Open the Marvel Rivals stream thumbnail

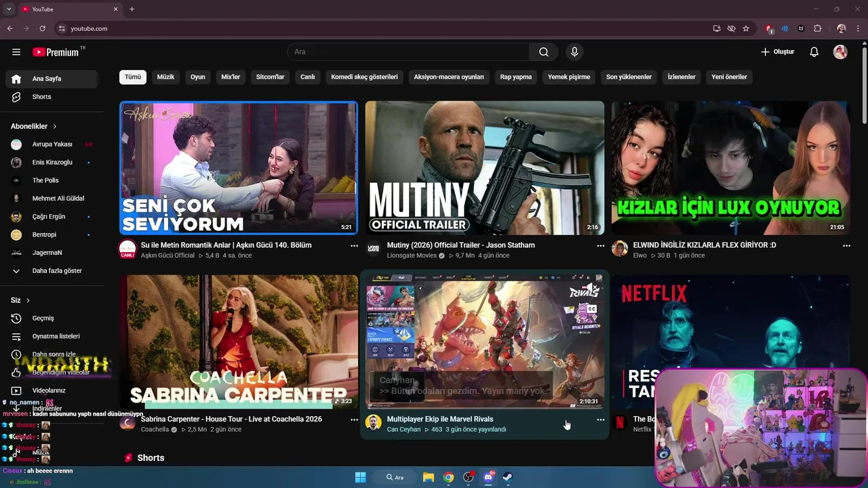(485, 341)
